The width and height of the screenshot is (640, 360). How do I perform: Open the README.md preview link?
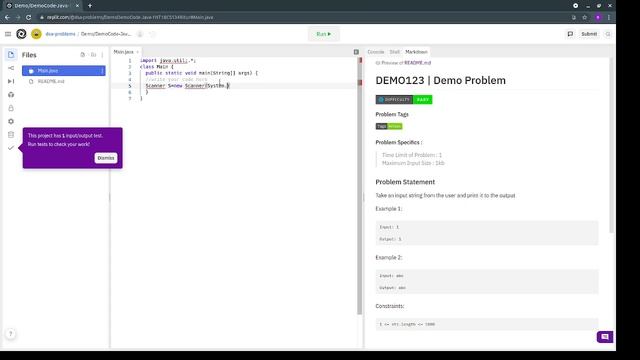418,63
